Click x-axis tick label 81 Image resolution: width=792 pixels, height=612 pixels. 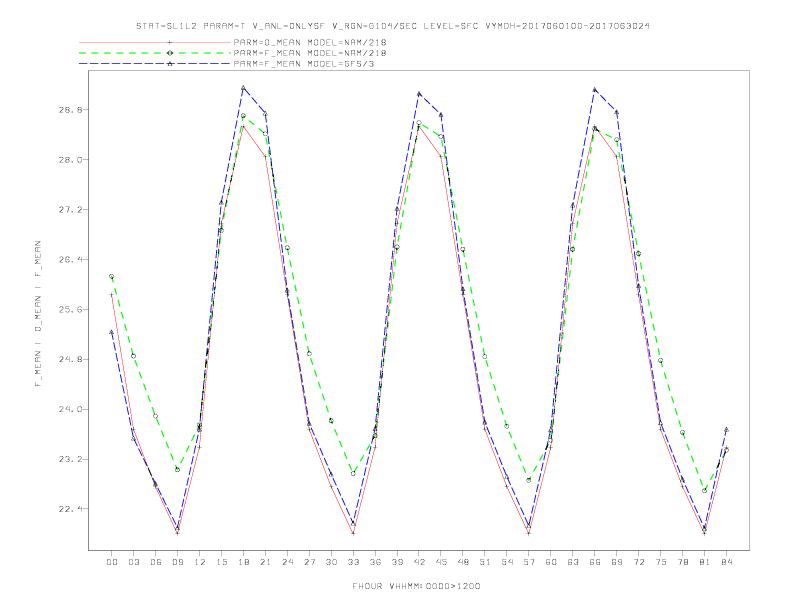[x=705, y=562]
